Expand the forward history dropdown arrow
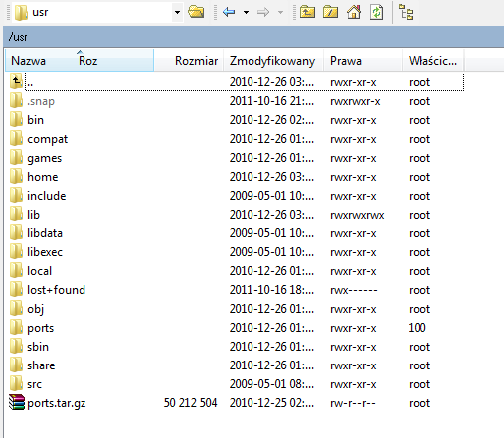The image size is (504, 438). [x=280, y=13]
